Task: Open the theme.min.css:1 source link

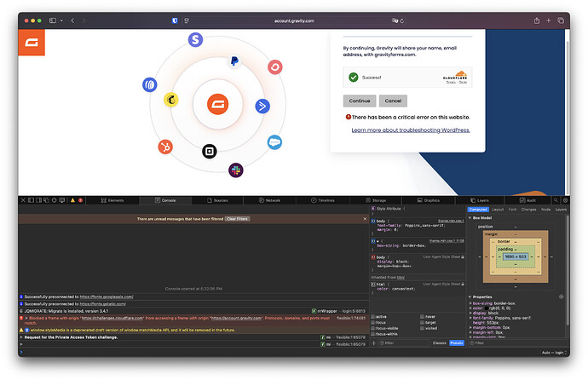Action: pyautogui.click(x=451, y=222)
